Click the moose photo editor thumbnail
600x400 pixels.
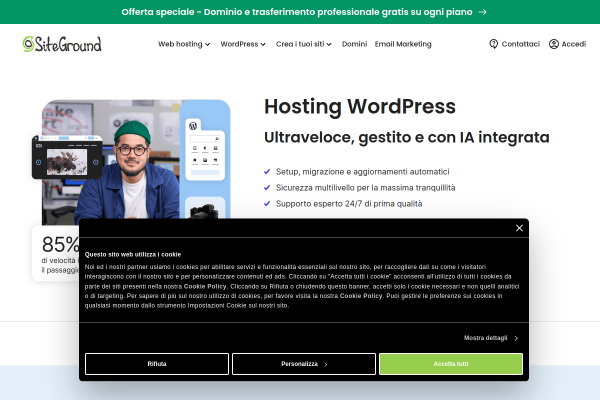(x=67, y=162)
